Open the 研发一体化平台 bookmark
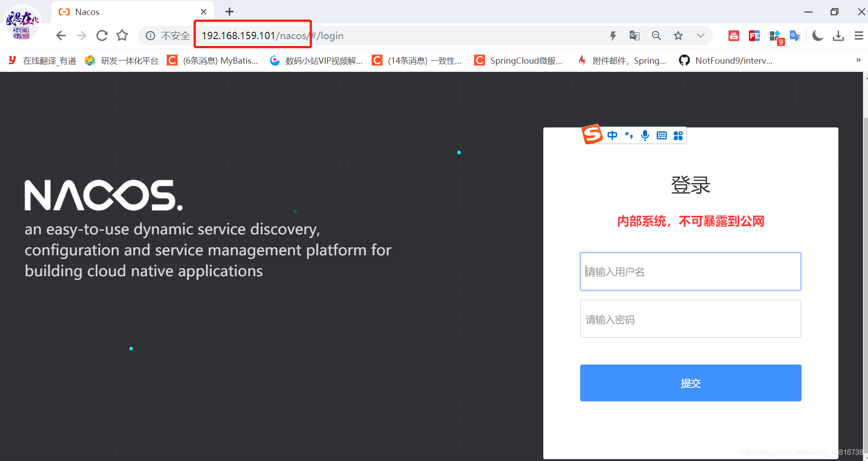The width and height of the screenshot is (868, 461). click(122, 61)
